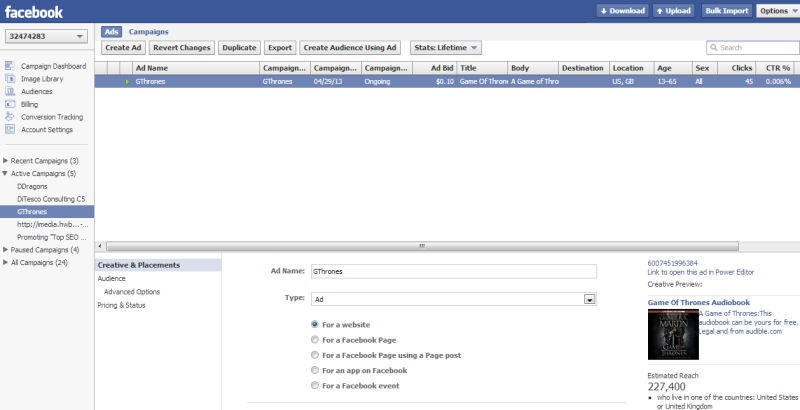800x410 pixels.
Task: Open Creative & Placements section
Action: pyautogui.click(x=158, y=265)
